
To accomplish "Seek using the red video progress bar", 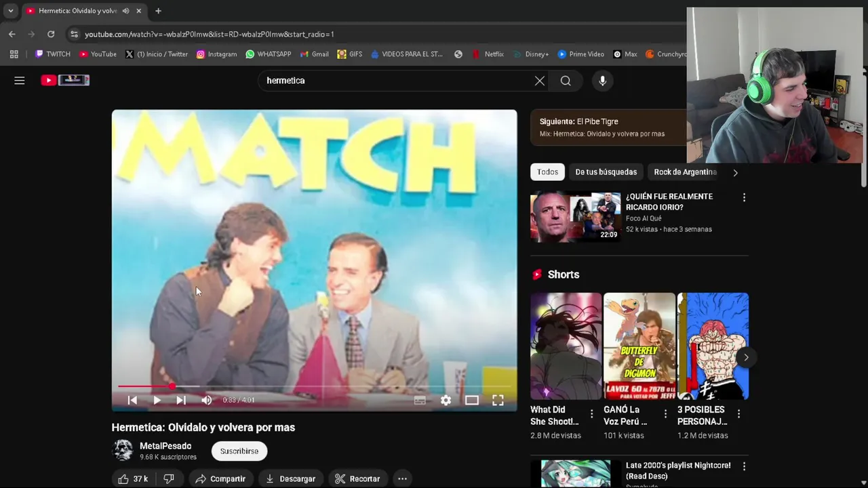I will (x=314, y=386).
